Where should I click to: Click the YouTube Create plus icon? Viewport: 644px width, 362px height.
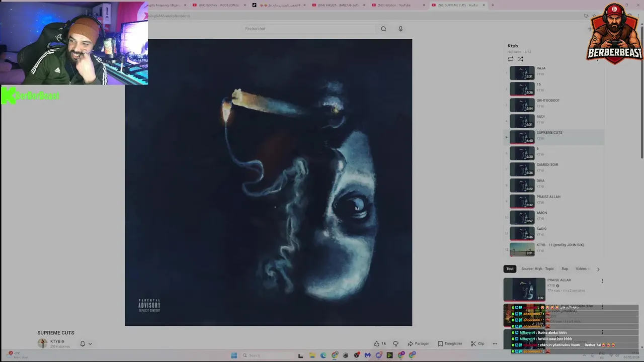(x=590, y=29)
